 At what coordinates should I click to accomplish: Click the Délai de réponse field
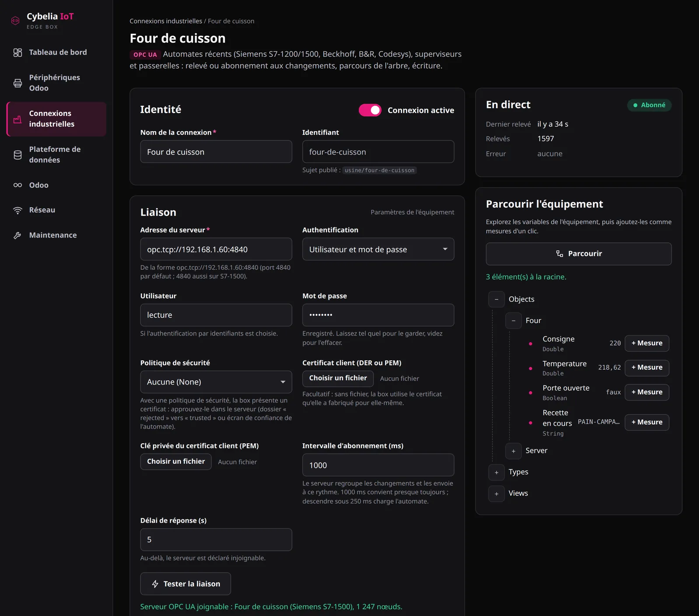(216, 540)
